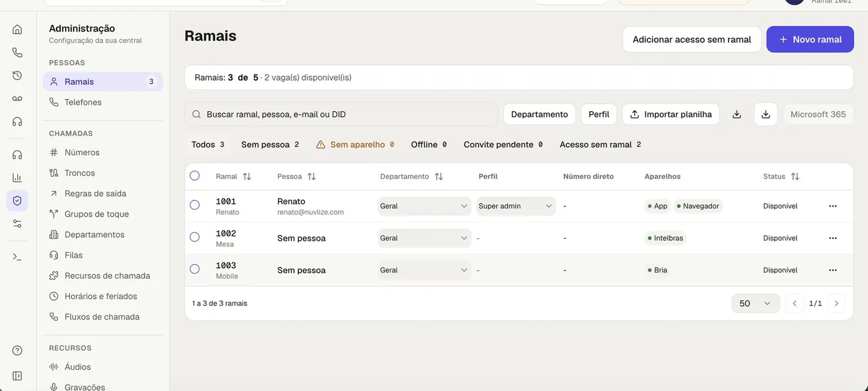The height and width of the screenshot is (391, 868).
Task: Open call history clock icon in rail
Action: coord(17,75)
